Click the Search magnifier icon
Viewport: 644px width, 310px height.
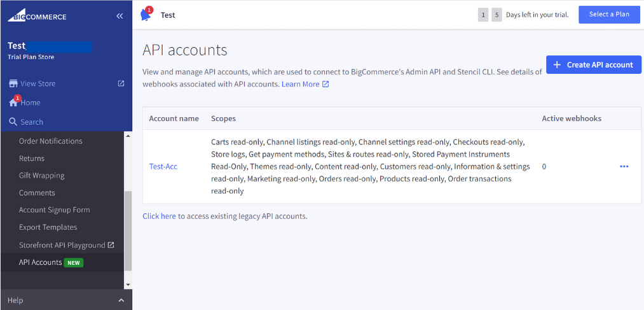[13, 122]
